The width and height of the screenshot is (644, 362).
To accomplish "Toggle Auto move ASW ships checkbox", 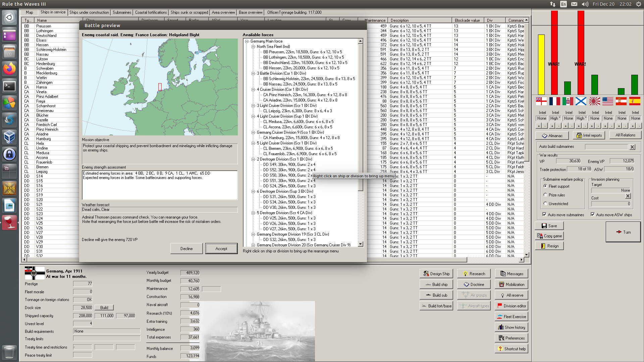I will coord(593,215).
